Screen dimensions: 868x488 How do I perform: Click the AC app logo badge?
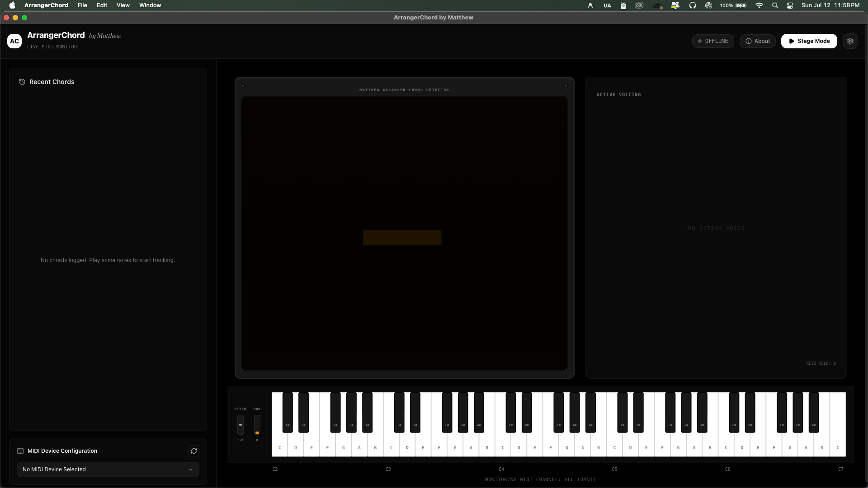tap(14, 41)
